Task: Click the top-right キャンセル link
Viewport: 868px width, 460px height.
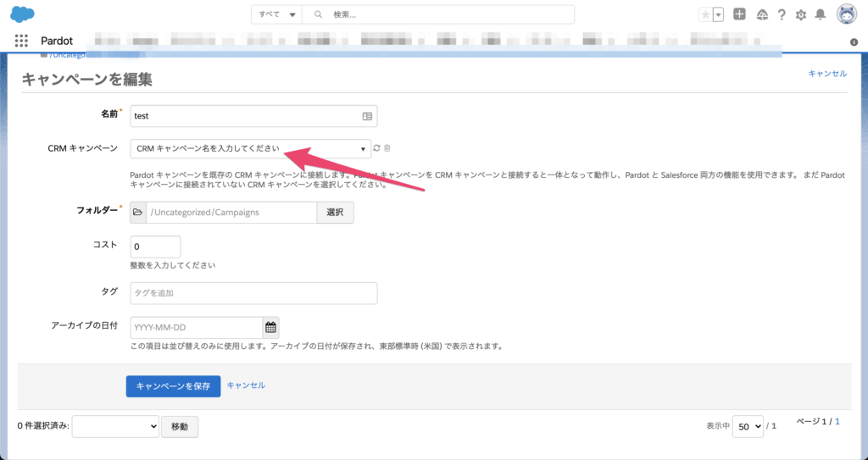Action: [x=827, y=73]
